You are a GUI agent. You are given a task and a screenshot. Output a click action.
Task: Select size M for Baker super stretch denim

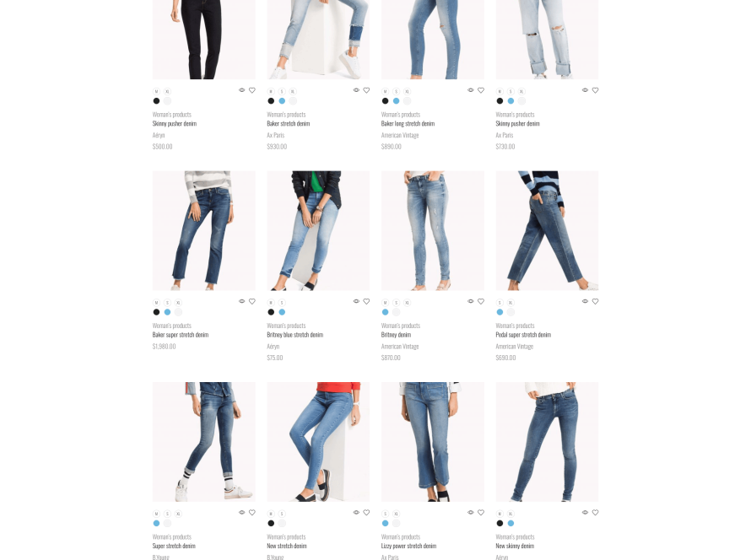pos(156,303)
